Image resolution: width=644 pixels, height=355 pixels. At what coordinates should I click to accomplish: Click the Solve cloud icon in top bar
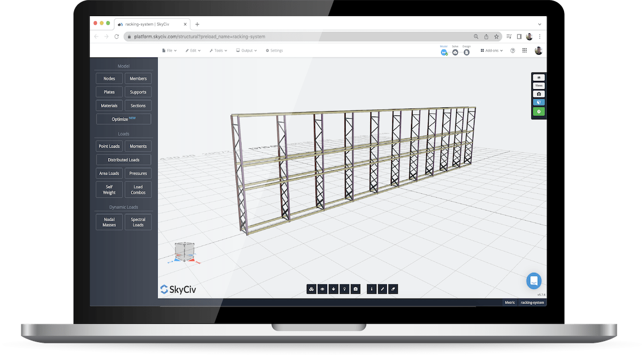(455, 52)
